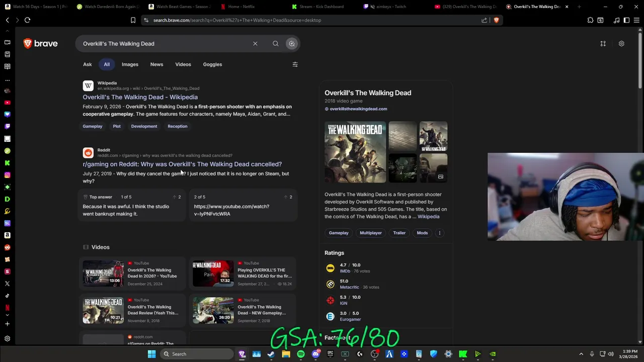Image resolution: width=644 pixels, height=362 pixels.
Task: Click the Mods chip in info panel
Action: click(422, 233)
